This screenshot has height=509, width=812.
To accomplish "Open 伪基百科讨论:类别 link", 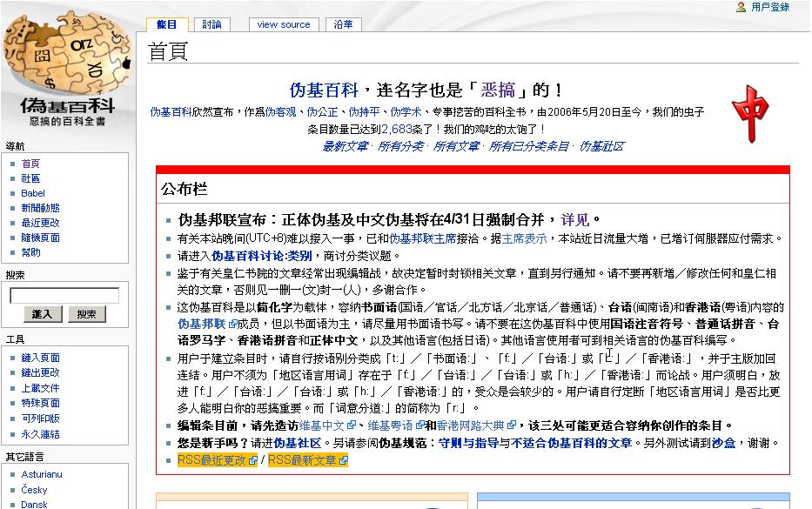I will [261, 256].
